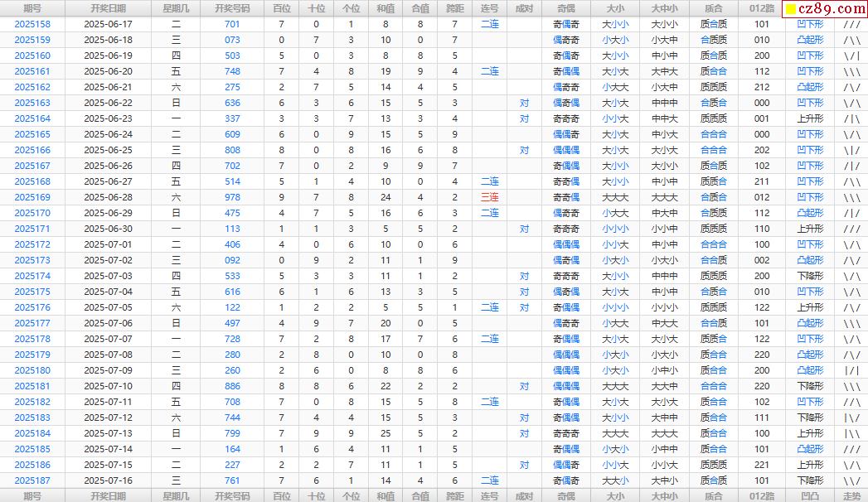Click winning number 701 link
868x502 pixels.
(232, 24)
